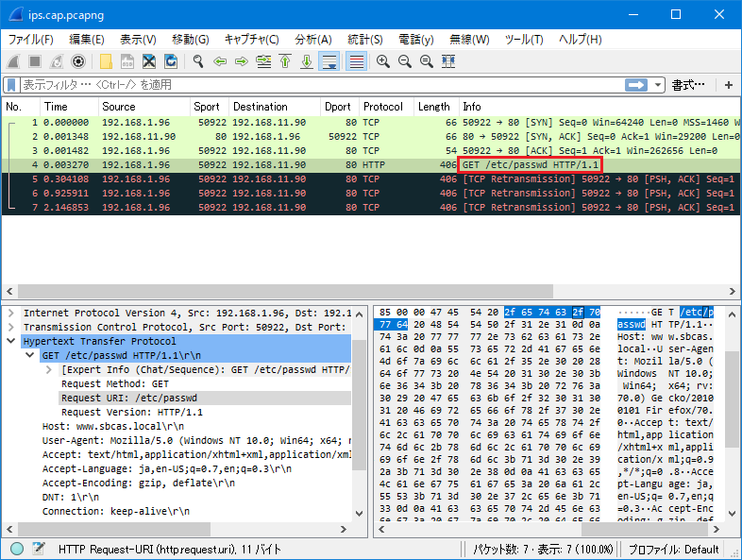Image resolution: width=742 pixels, height=560 pixels.
Task: Collapse GET /etc/passwd HTTP/1.1 subtree
Action: 30,355
